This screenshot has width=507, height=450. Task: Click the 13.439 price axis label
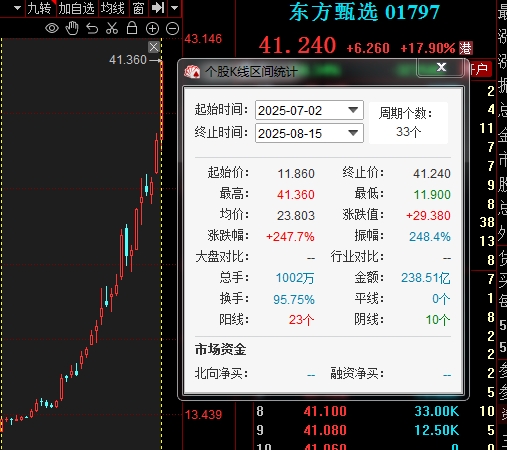click(x=203, y=415)
